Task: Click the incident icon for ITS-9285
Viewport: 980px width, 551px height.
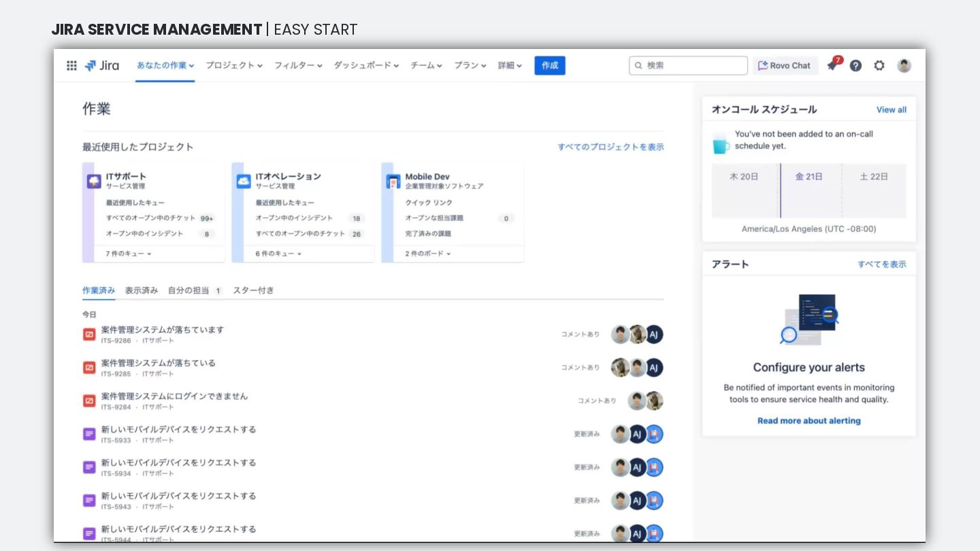Action: 89,367
